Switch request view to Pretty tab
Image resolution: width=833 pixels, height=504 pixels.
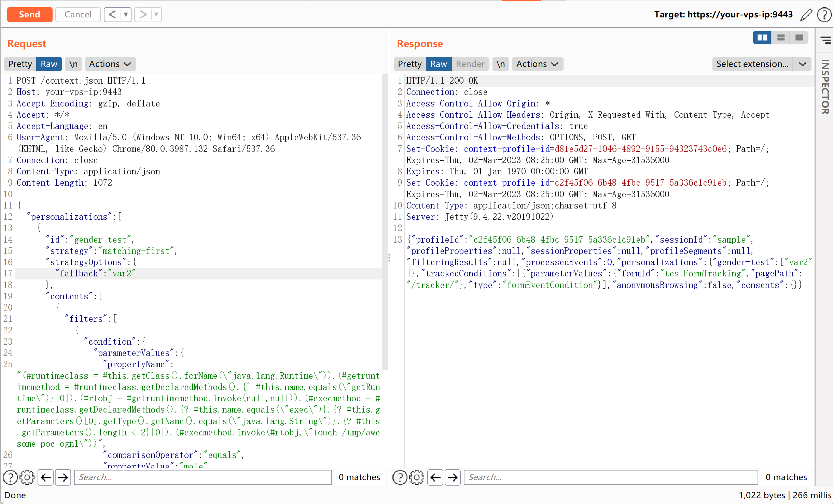[20, 64]
